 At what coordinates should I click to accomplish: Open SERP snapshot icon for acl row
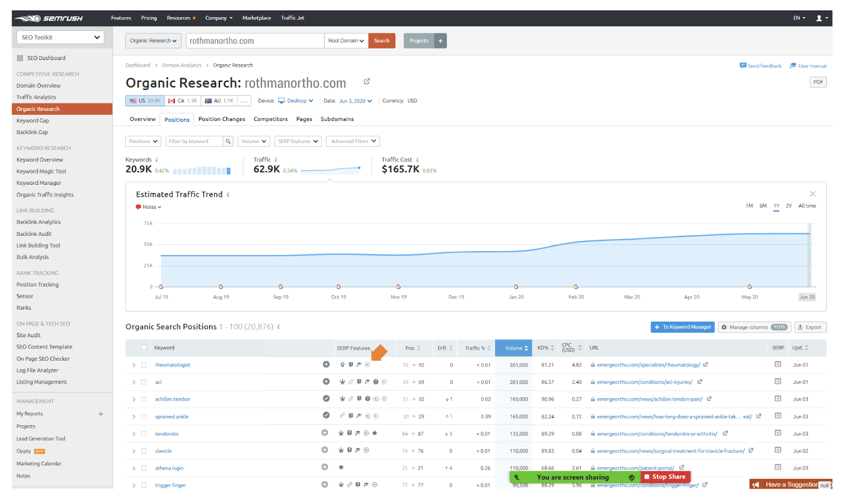coord(778,381)
